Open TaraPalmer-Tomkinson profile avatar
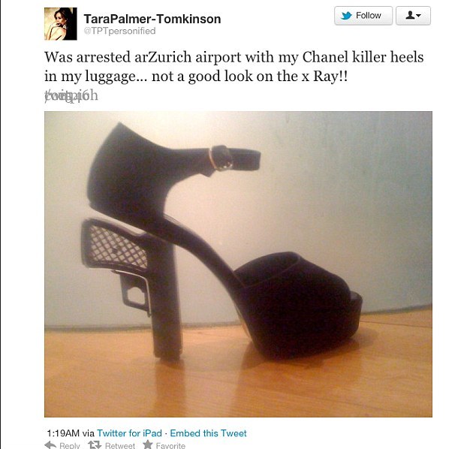The height and width of the screenshot is (449, 476). 60,24
